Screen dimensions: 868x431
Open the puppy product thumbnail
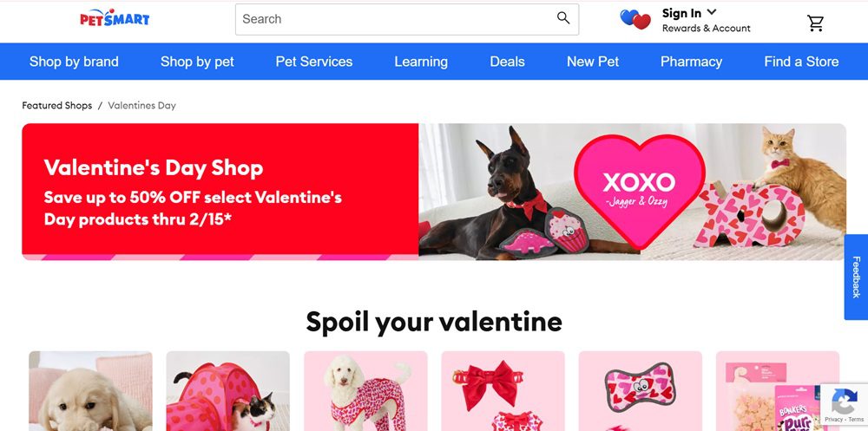90,390
